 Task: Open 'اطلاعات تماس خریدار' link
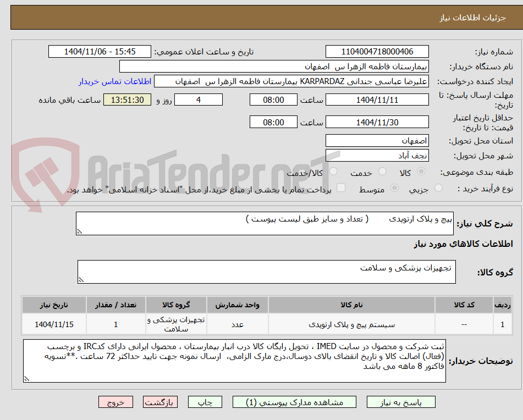pos(115,81)
